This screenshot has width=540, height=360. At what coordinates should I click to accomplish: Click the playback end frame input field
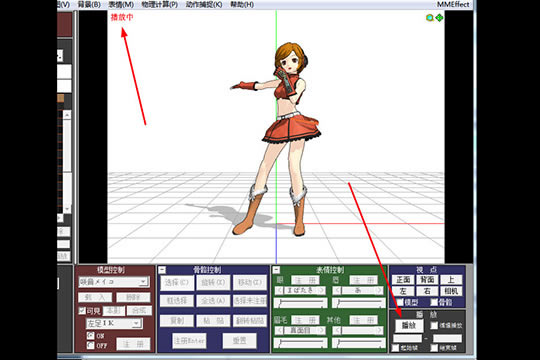click(447, 338)
